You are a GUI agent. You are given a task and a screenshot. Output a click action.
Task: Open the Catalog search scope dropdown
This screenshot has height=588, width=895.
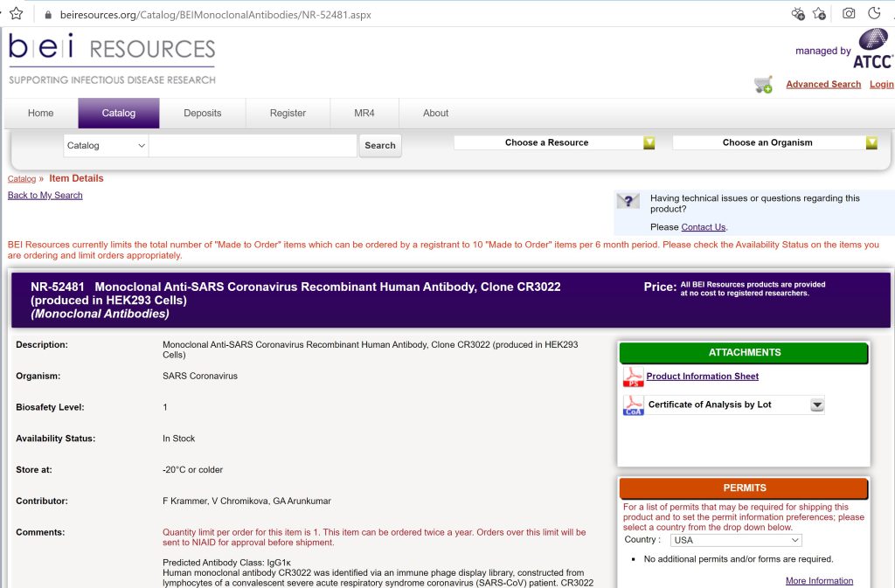pyautogui.click(x=106, y=145)
